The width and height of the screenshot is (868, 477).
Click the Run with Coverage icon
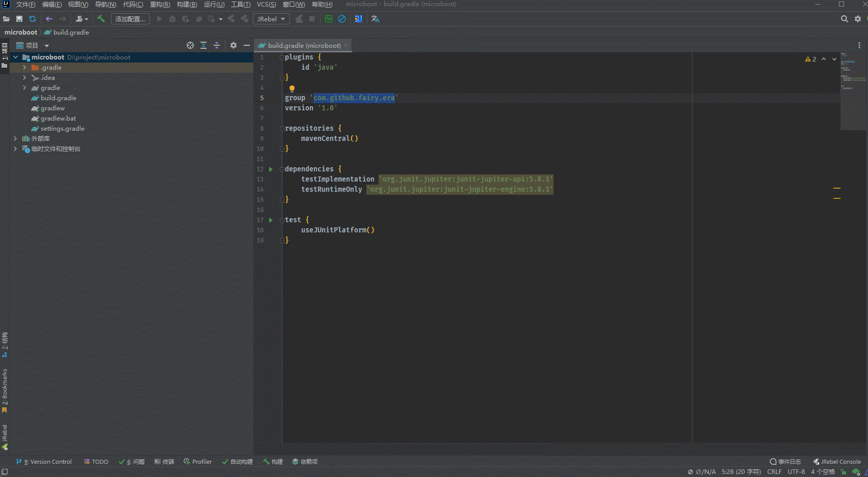[x=186, y=19]
